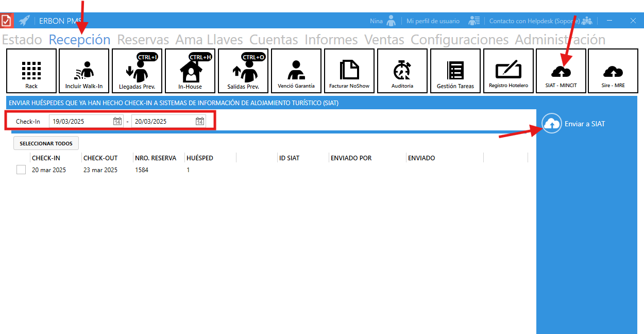The width and height of the screenshot is (644, 334).
Task: Open the Rack grid view
Action: (x=31, y=71)
